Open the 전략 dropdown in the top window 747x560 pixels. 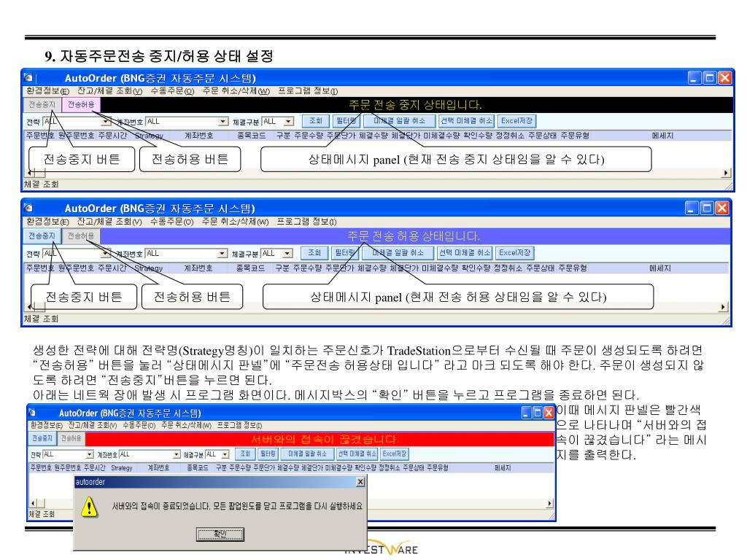[x=107, y=122]
